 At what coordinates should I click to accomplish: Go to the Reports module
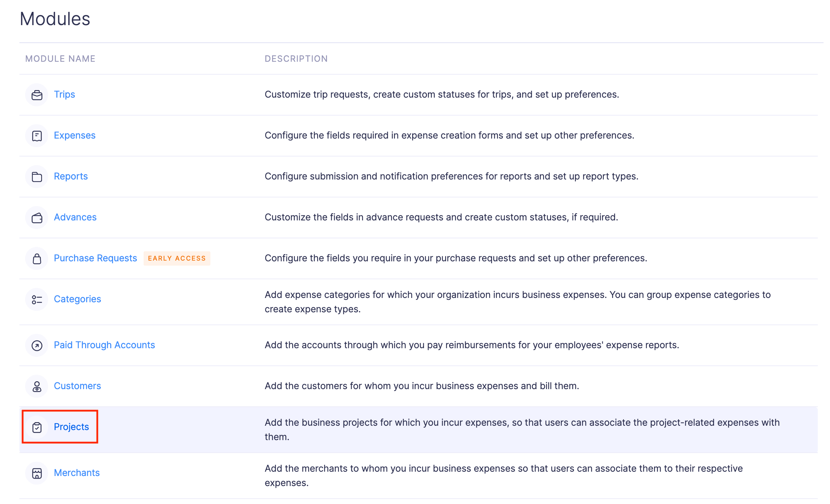[71, 176]
